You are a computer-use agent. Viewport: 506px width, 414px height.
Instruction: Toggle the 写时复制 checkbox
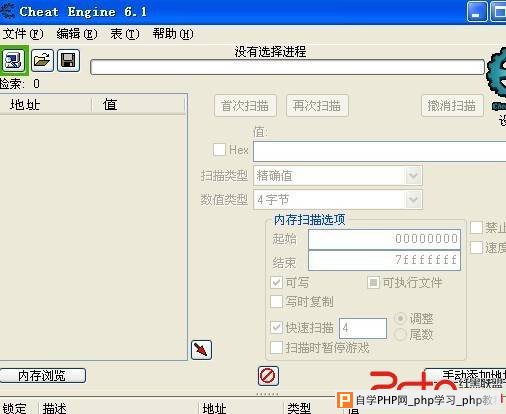(x=276, y=301)
